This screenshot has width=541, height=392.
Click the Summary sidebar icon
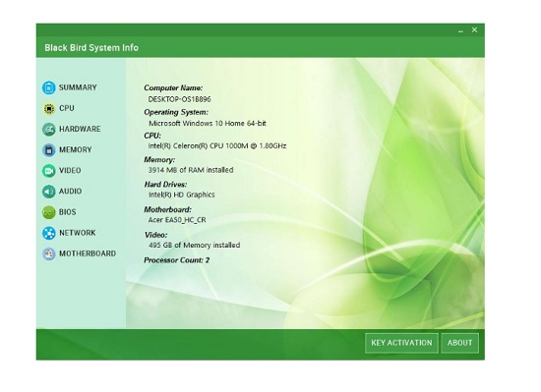pos(48,87)
